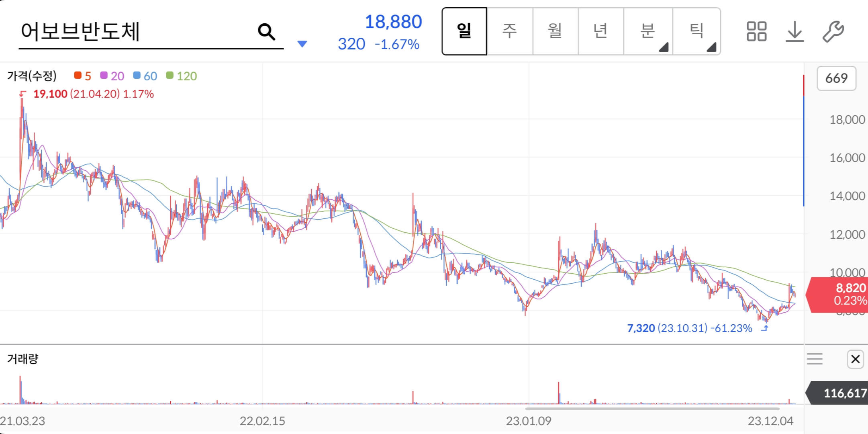Click the 가격(수정) price indicator label
The height and width of the screenshot is (434, 868).
(32, 76)
